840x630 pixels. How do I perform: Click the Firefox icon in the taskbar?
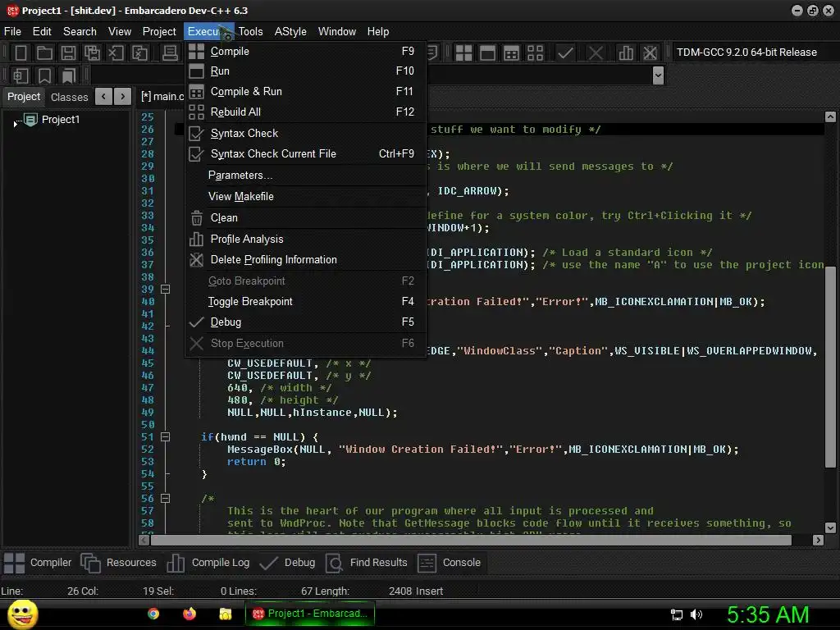point(189,614)
